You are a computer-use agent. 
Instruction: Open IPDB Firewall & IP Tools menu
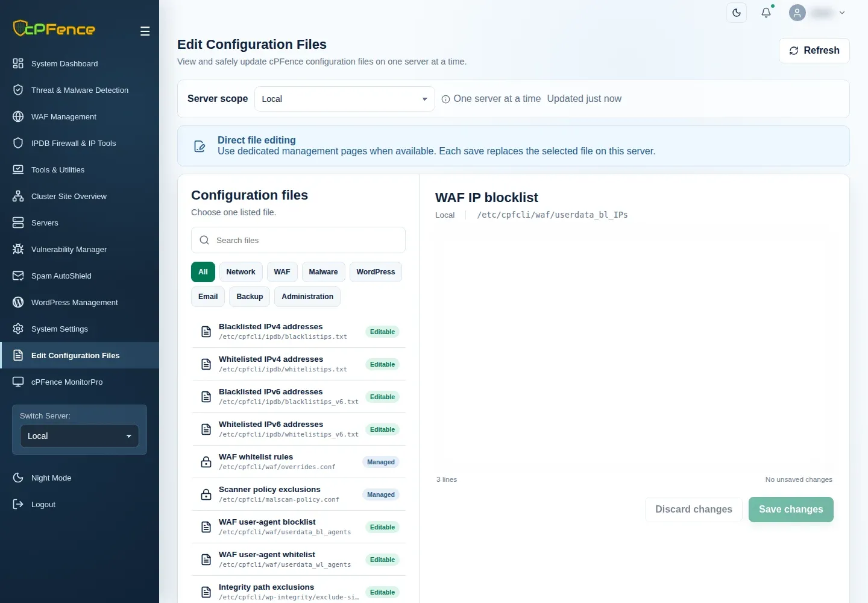coord(80,143)
